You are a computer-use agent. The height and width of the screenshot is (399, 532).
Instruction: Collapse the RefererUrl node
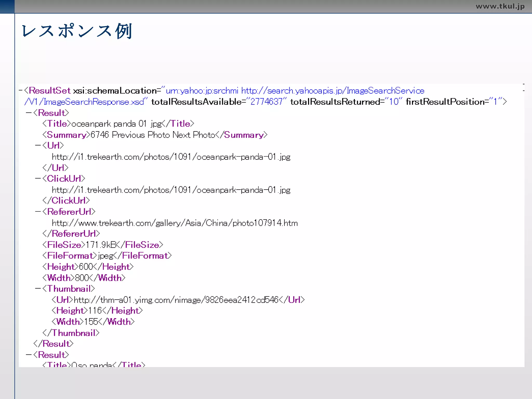[38, 212]
